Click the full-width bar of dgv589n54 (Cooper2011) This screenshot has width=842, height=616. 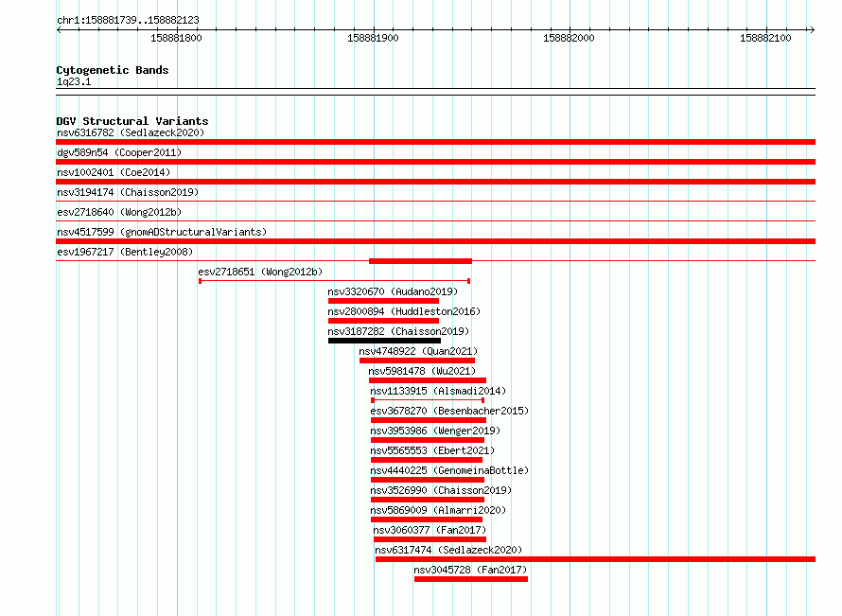tap(435, 162)
